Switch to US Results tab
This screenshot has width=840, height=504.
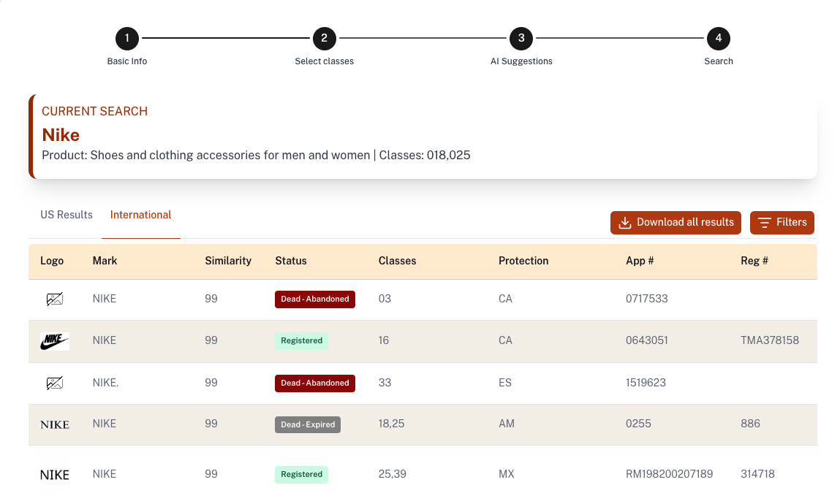pos(67,215)
